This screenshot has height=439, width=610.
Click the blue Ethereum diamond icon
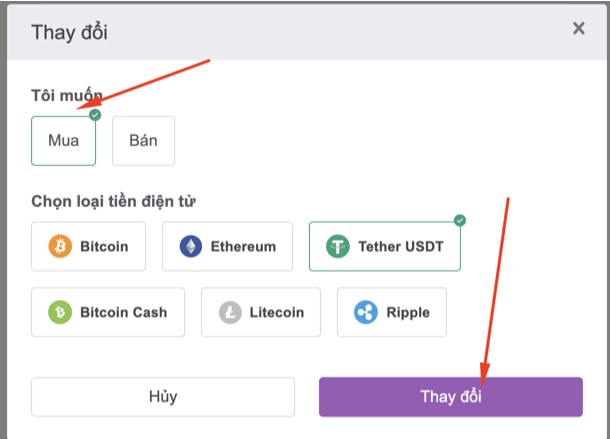pos(191,246)
